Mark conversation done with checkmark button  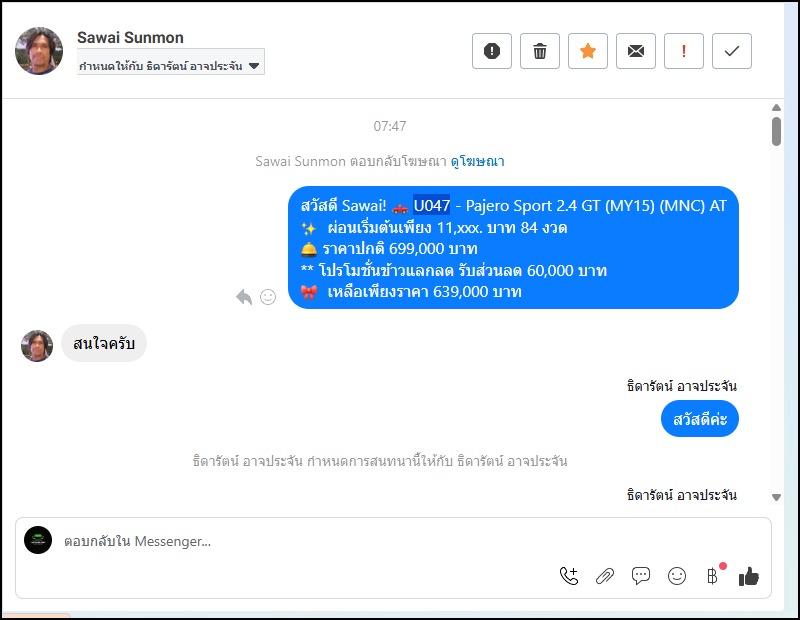click(732, 51)
